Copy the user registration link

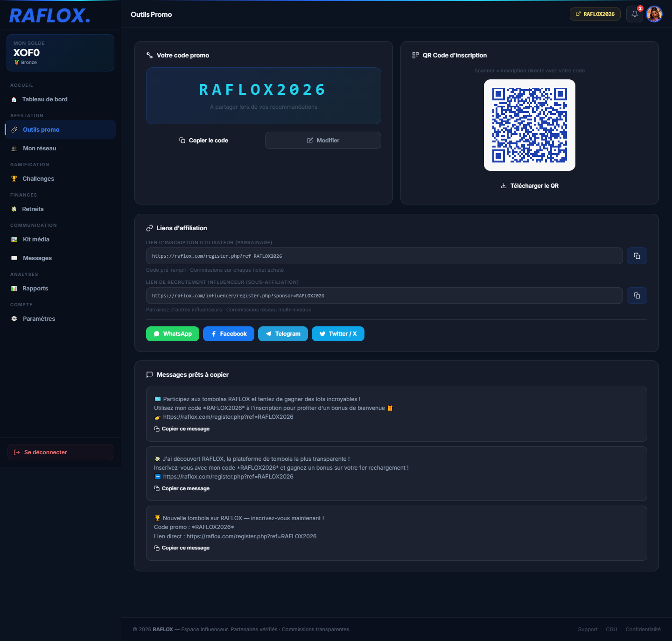637,256
